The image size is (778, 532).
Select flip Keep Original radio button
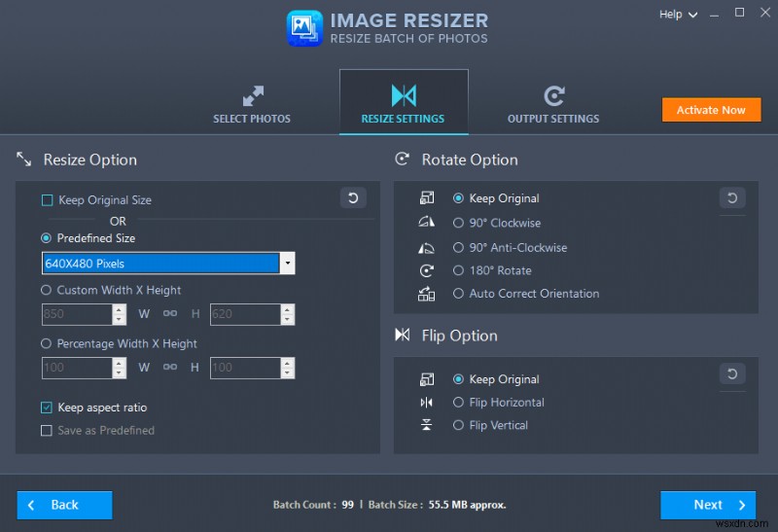(x=458, y=379)
